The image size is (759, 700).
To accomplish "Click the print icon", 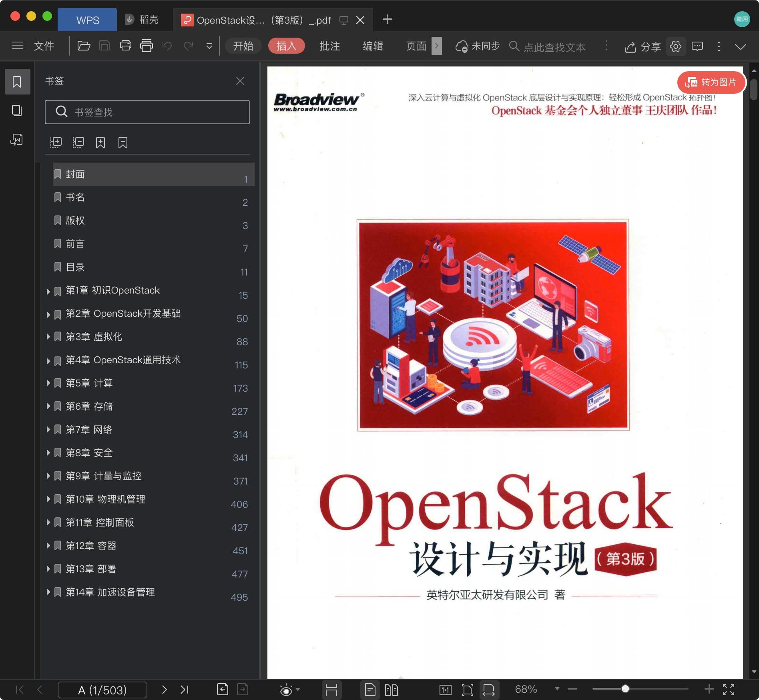I will click(x=125, y=46).
